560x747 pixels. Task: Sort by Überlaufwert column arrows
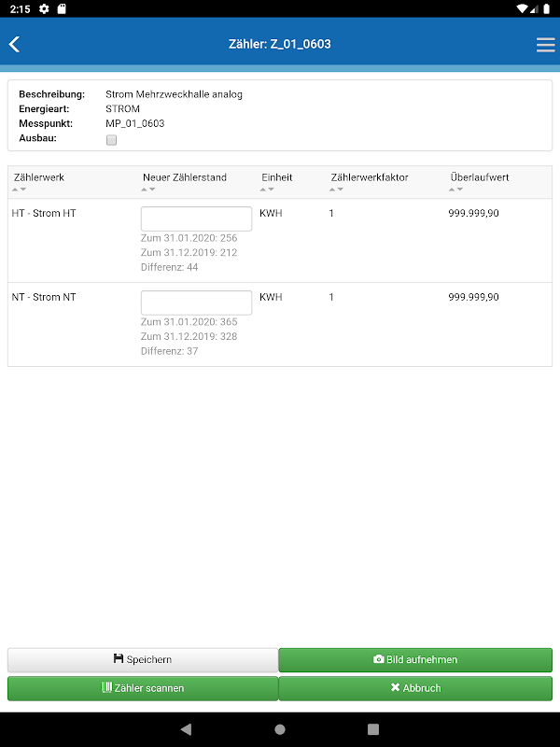[456, 190]
